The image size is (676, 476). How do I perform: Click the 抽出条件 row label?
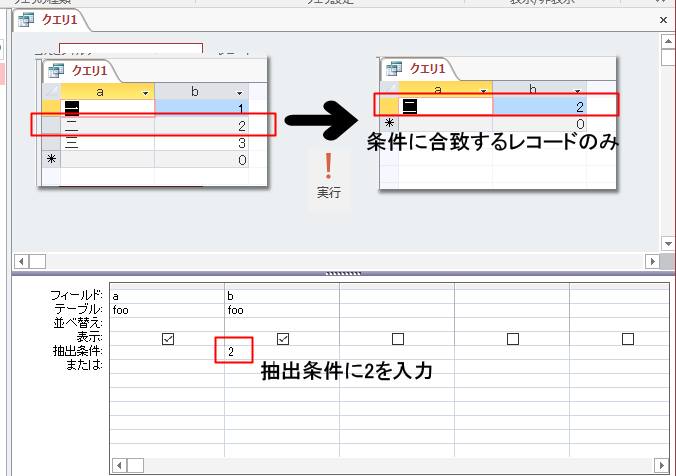click(x=78, y=351)
